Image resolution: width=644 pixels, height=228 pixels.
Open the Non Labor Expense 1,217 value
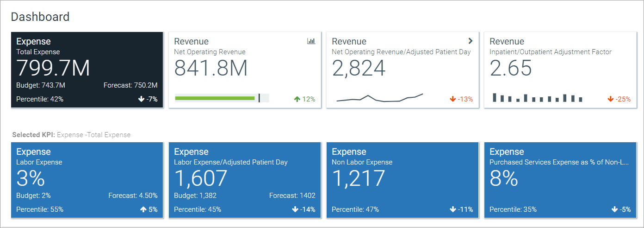pos(359,179)
